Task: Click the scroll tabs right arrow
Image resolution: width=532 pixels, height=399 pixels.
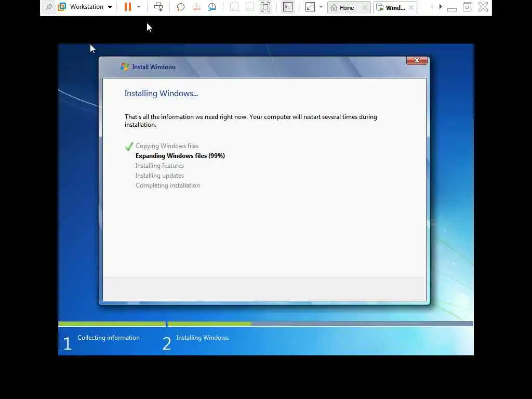Action: pos(441,6)
